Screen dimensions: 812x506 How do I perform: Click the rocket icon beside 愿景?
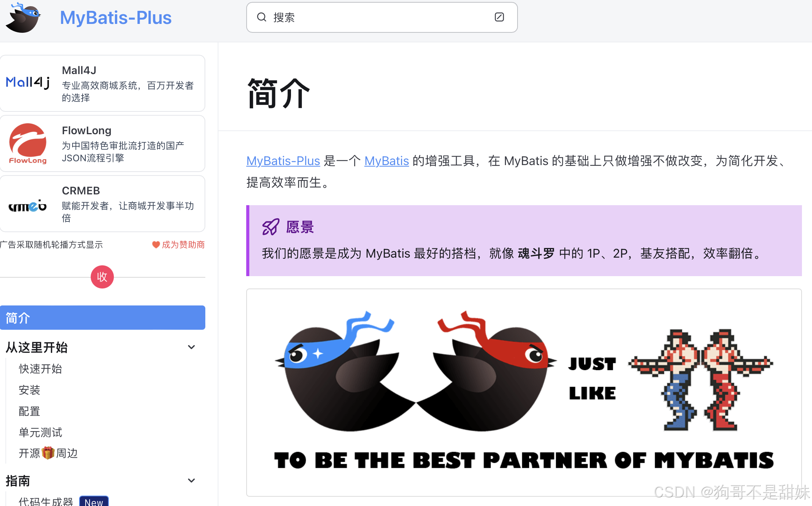(271, 227)
